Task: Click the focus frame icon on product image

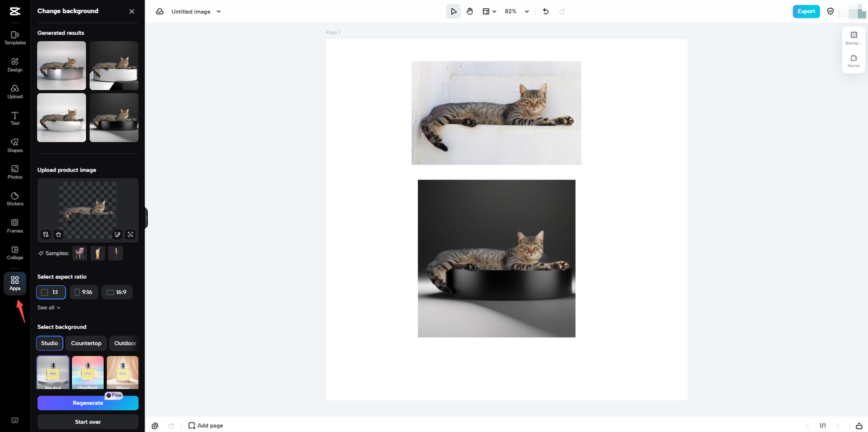Action: pyautogui.click(x=130, y=235)
